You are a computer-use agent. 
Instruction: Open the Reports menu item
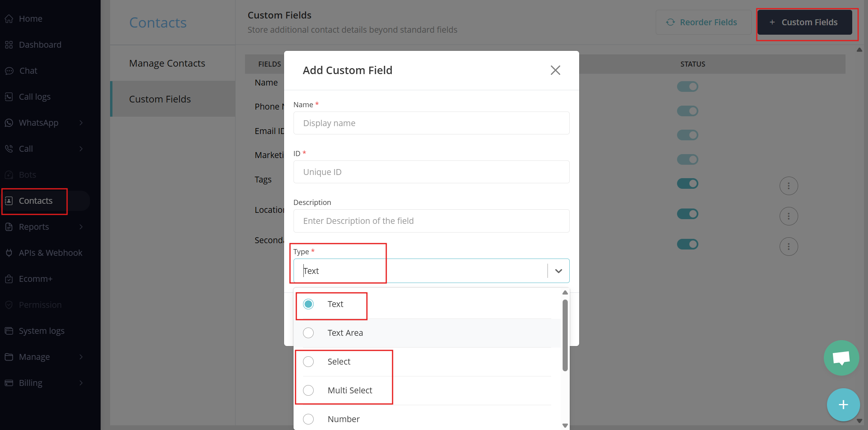click(x=34, y=227)
